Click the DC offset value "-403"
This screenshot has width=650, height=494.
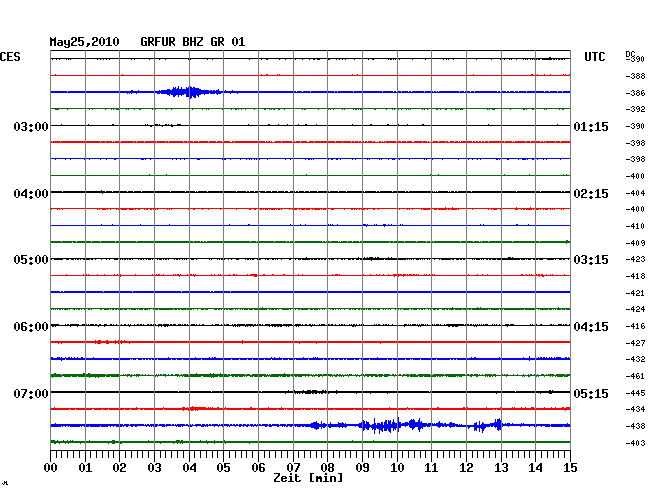(635, 443)
